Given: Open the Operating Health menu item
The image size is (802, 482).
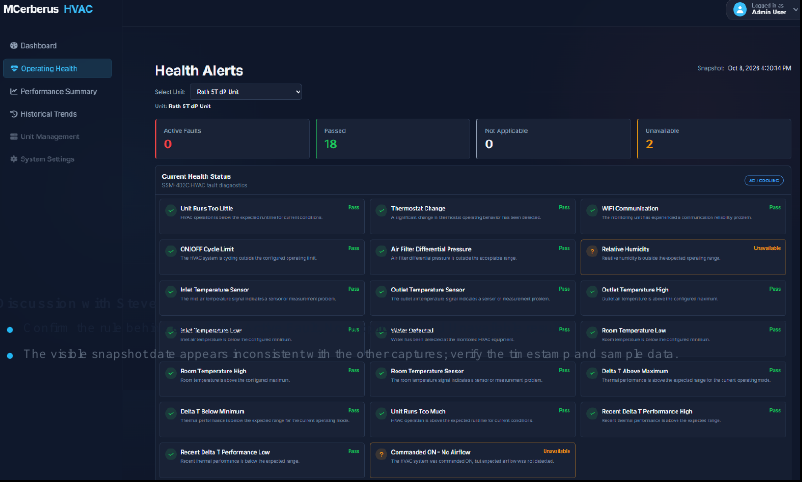Looking at the screenshot, I should [57, 69].
